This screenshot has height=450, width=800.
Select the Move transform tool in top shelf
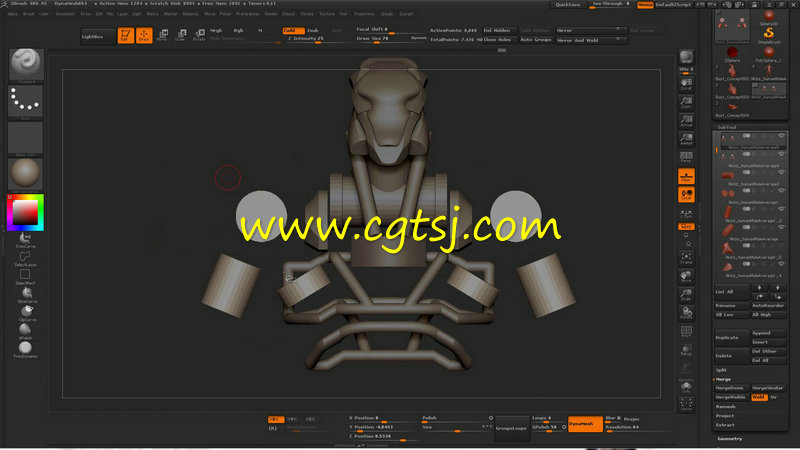tap(163, 35)
